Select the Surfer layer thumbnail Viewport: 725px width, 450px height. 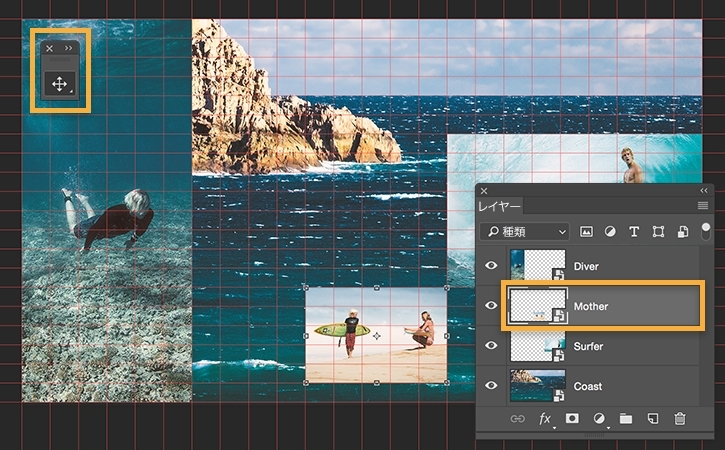pos(538,345)
